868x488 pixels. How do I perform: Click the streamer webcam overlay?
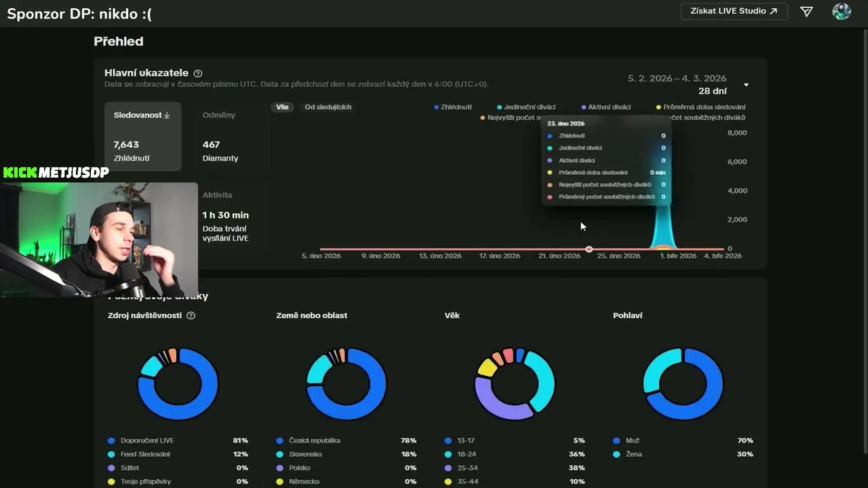[99, 240]
